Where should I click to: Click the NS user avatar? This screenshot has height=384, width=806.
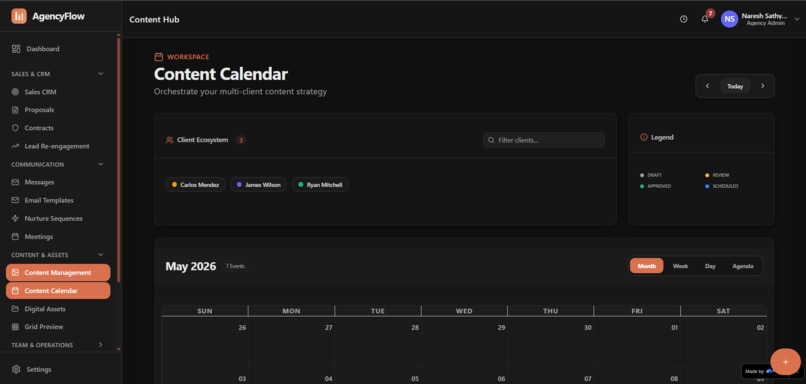pos(729,19)
